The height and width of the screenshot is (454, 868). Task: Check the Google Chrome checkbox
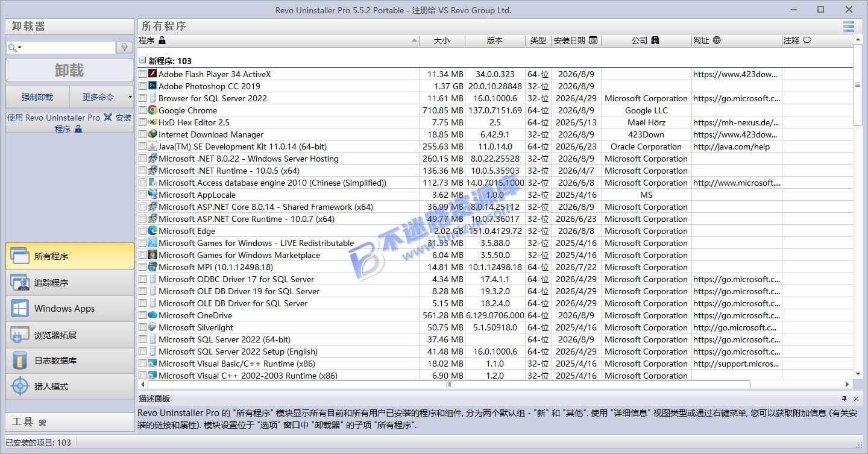[142, 110]
